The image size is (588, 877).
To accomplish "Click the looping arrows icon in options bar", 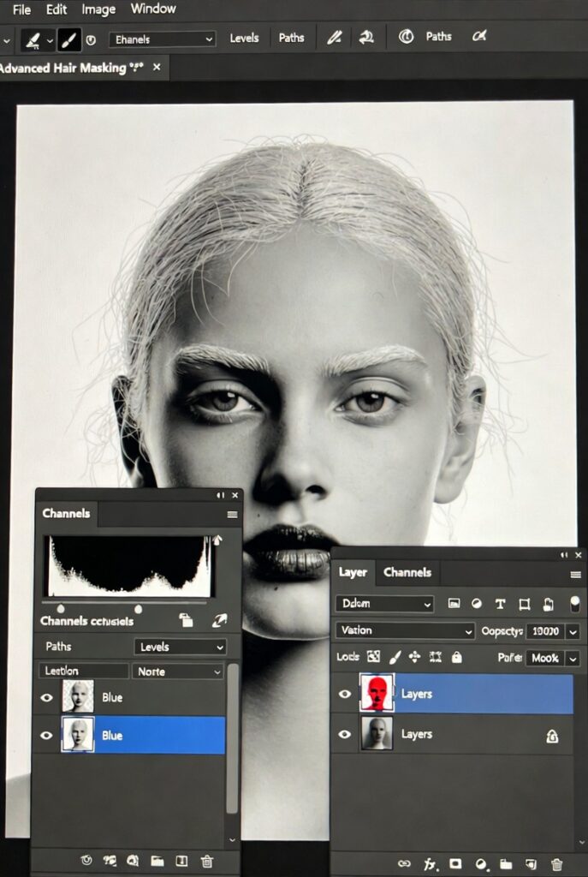I will 366,38.
